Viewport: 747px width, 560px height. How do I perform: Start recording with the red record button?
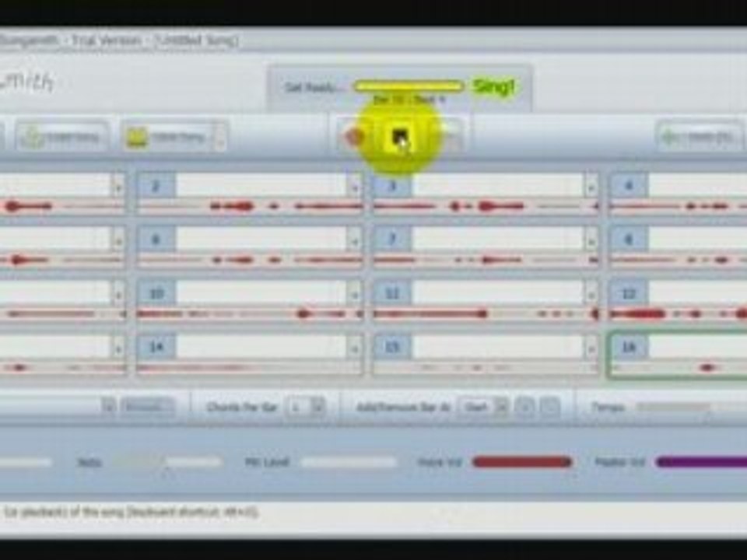354,137
